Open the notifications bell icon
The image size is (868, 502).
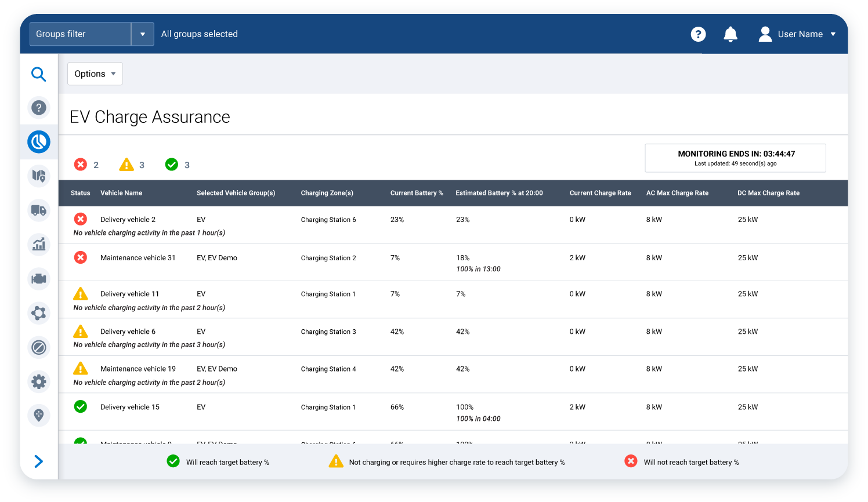pyautogui.click(x=730, y=34)
